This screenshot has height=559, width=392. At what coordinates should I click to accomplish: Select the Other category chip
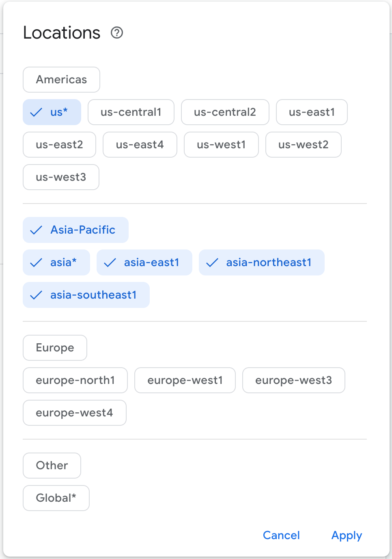[x=52, y=466]
